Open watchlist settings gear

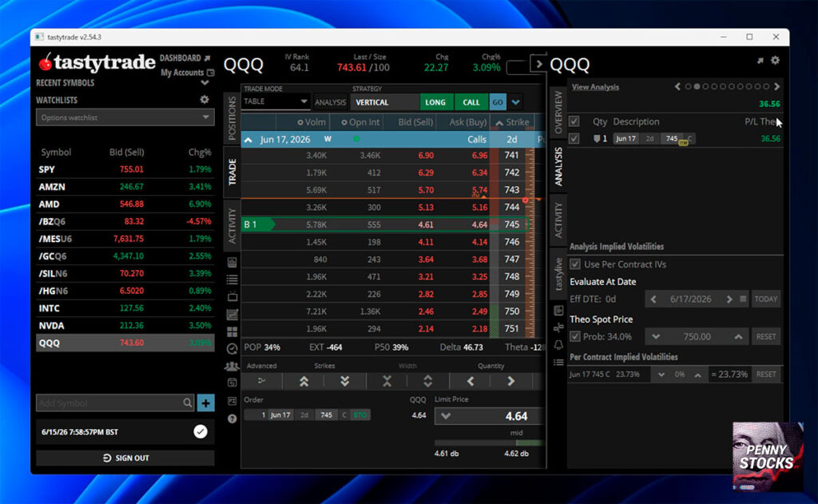[x=204, y=99]
